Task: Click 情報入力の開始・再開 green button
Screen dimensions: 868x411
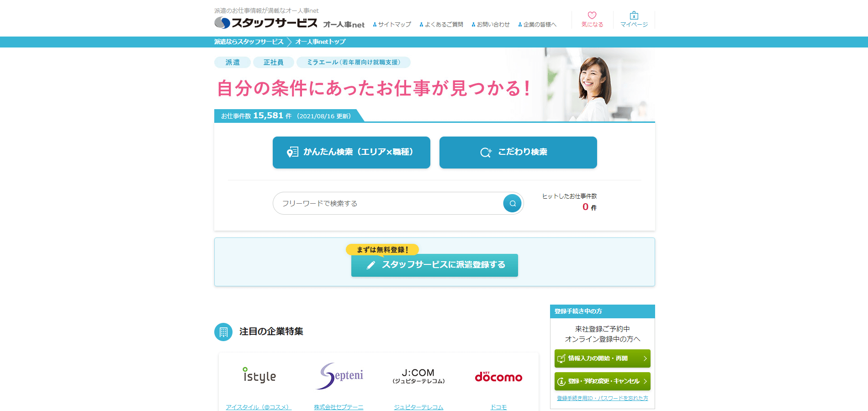Action: point(602,358)
